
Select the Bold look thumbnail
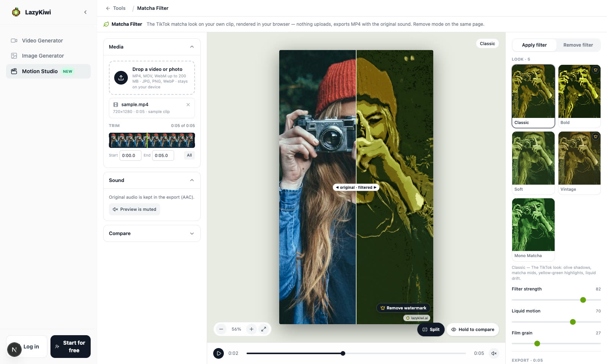coord(579,96)
